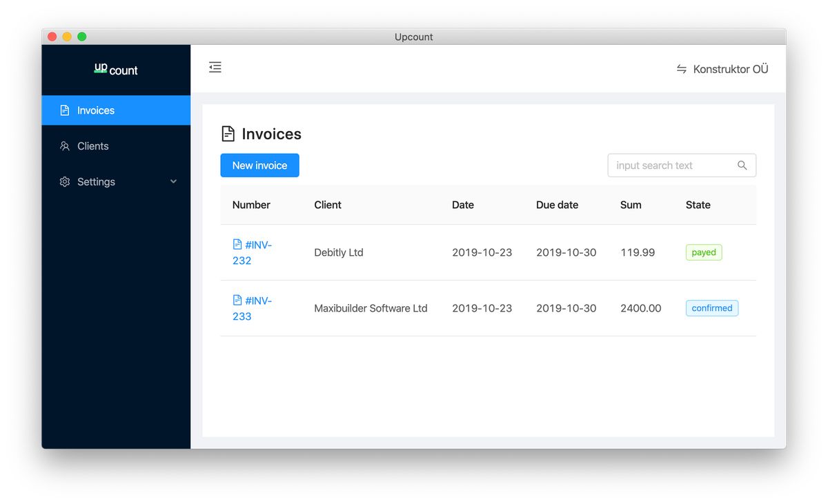
Task: Focus the input search text field
Action: coord(682,165)
